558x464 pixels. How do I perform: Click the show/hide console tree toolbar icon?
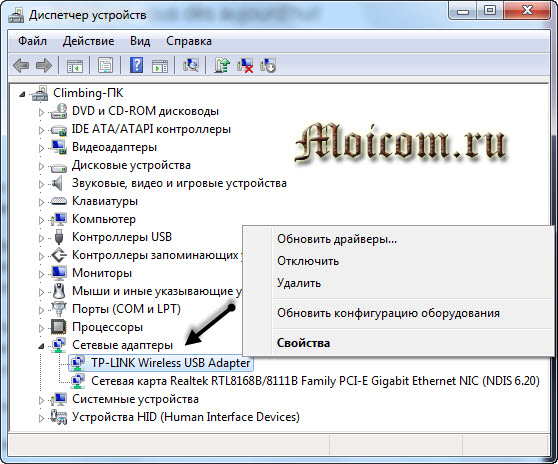75,66
